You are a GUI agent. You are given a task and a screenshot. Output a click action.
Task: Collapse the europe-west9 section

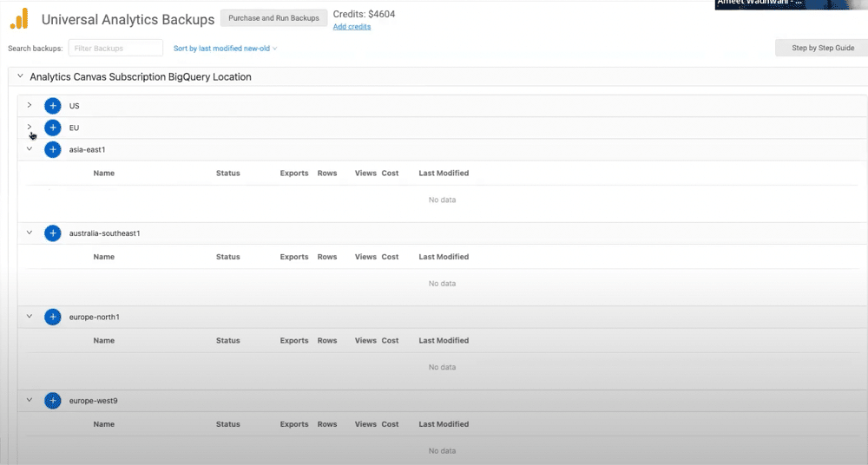tap(30, 400)
